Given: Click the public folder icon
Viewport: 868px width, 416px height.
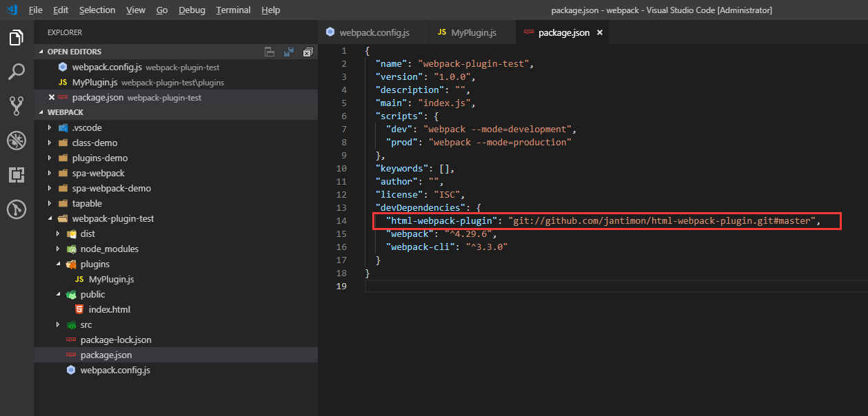Looking at the screenshot, I should tap(71, 295).
